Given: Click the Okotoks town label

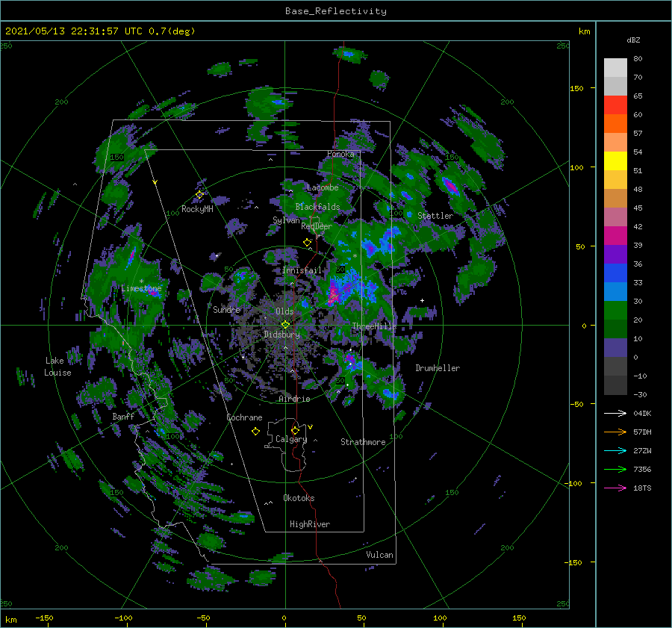Looking at the screenshot, I should 299,498.
